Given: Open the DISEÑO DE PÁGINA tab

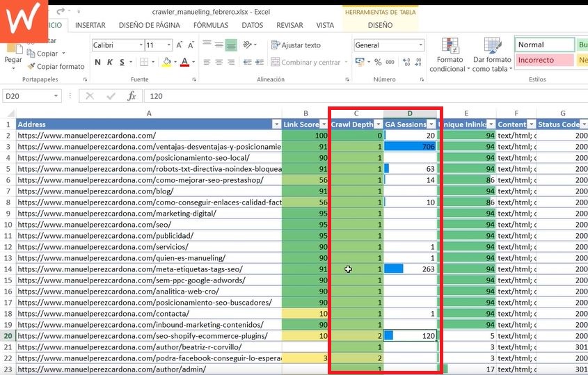Looking at the screenshot, I should click(x=149, y=25).
